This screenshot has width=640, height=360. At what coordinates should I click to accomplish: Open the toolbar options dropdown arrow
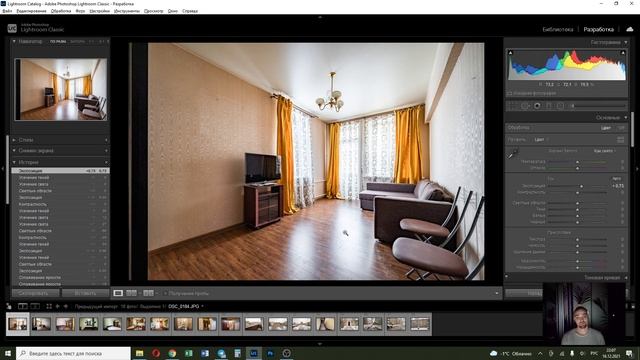point(497,293)
